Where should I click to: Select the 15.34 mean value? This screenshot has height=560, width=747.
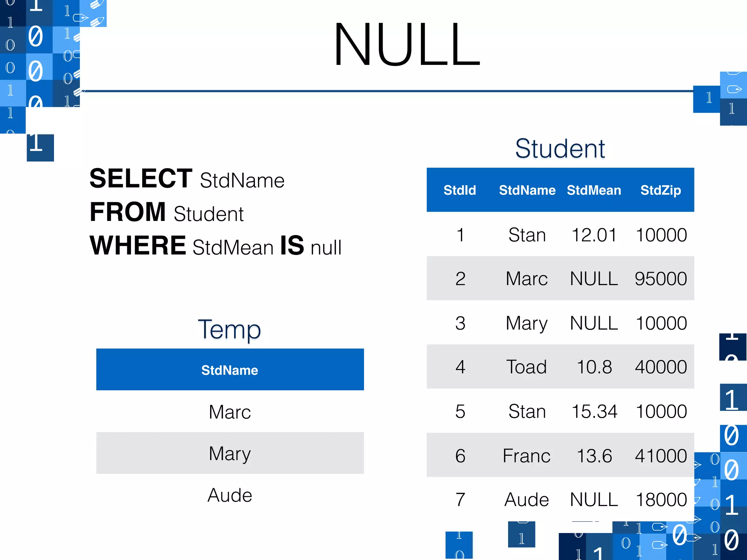(x=594, y=411)
